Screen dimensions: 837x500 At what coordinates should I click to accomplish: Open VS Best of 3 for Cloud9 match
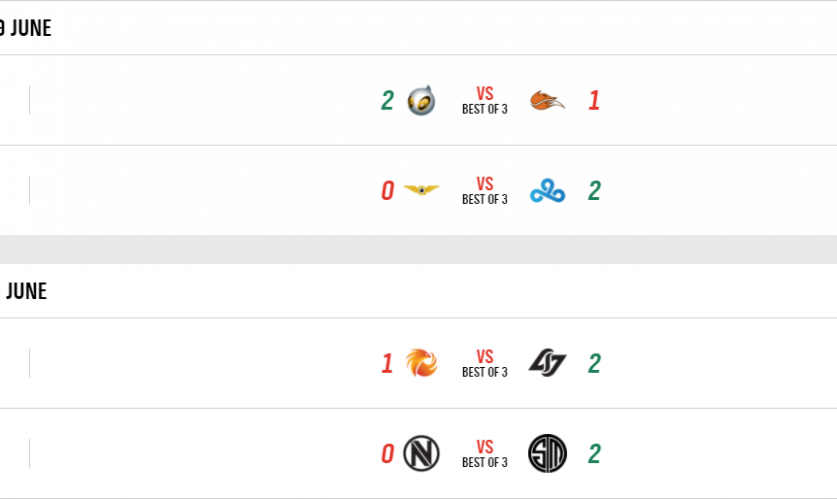point(485,191)
